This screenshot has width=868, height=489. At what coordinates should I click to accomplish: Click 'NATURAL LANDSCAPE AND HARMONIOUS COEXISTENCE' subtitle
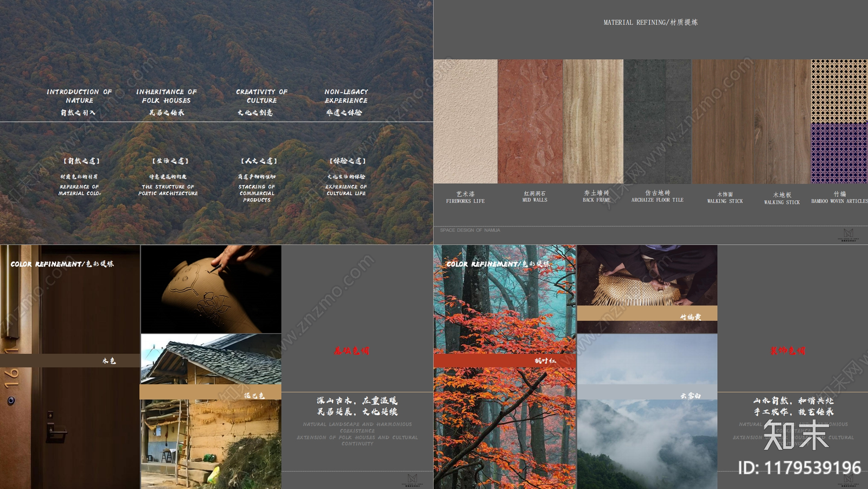point(358,427)
